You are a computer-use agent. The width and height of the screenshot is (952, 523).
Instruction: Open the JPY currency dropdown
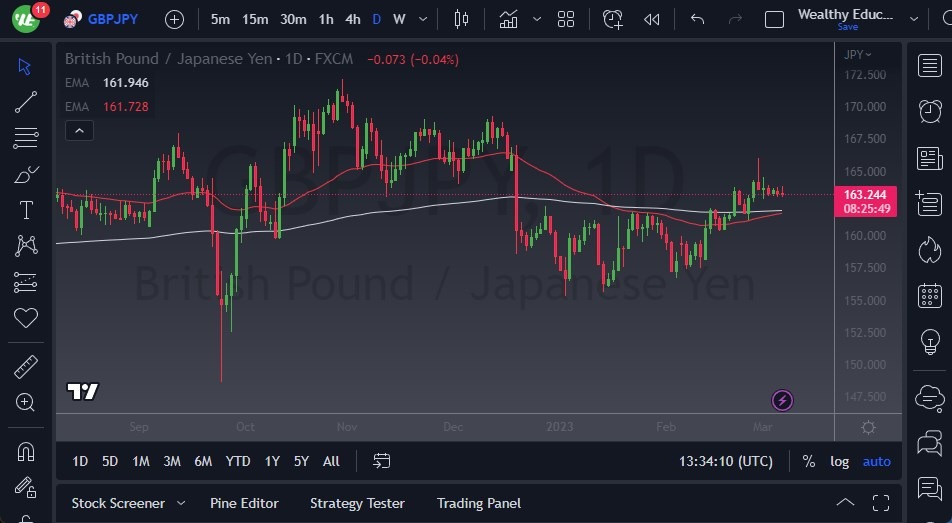point(857,55)
